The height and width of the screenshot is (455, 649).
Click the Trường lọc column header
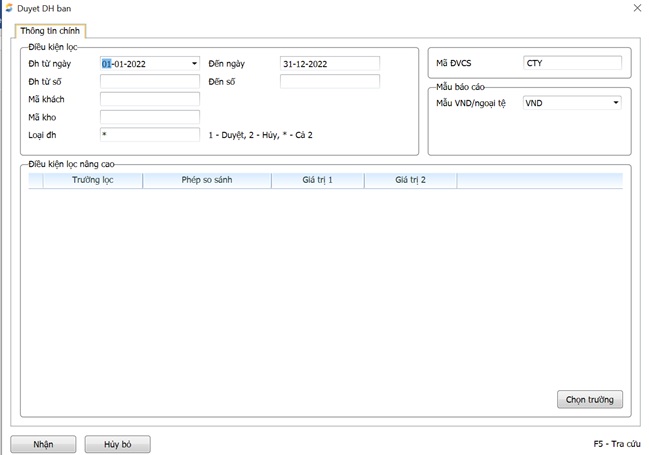pyautogui.click(x=93, y=181)
